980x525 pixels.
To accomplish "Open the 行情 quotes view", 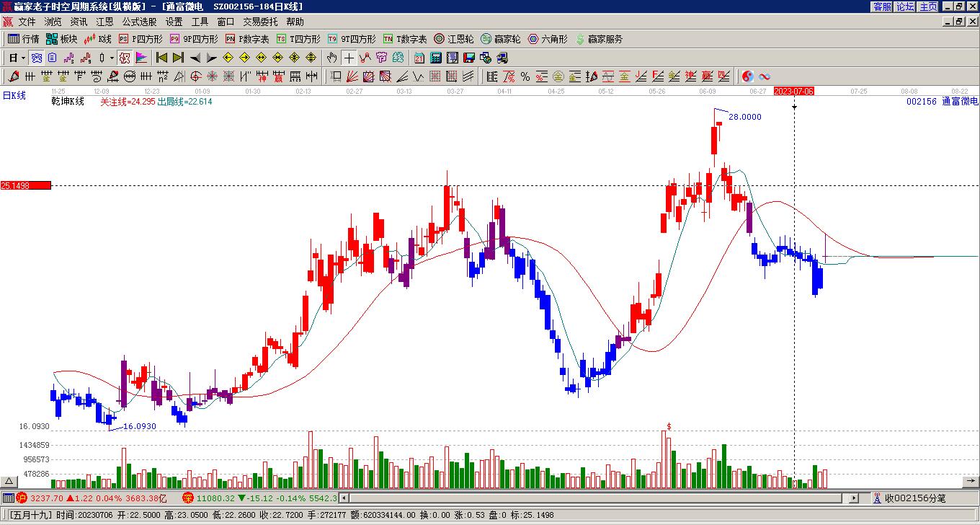I will [x=24, y=39].
